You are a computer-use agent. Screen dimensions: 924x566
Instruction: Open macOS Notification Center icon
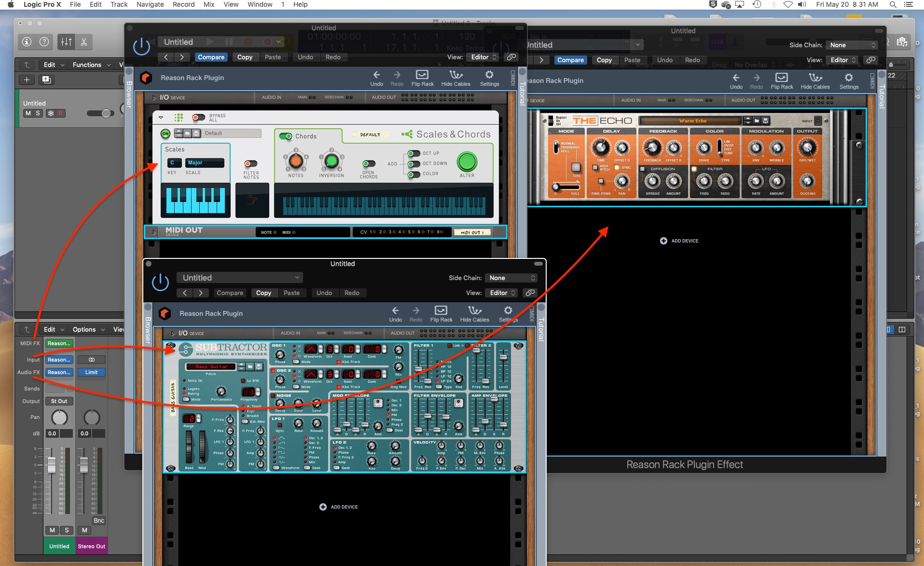[x=909, y=4]
